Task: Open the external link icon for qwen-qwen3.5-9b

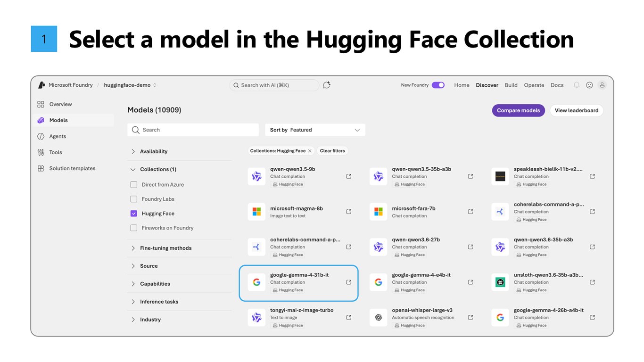Action: 349,176
